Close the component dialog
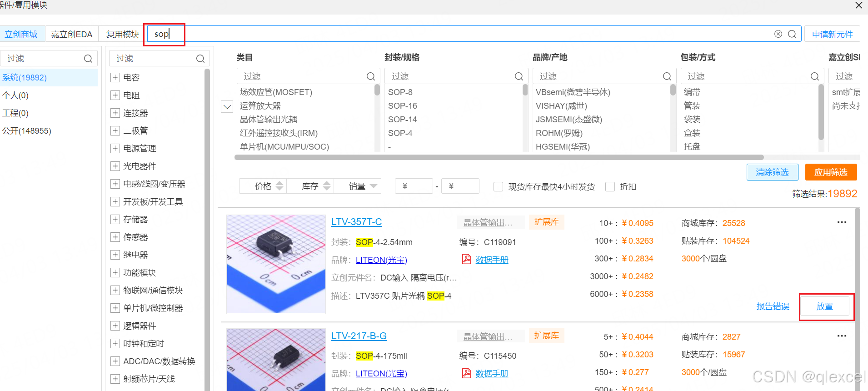The image size is (868, 391). pyautogui.click(x=858, y=5)
